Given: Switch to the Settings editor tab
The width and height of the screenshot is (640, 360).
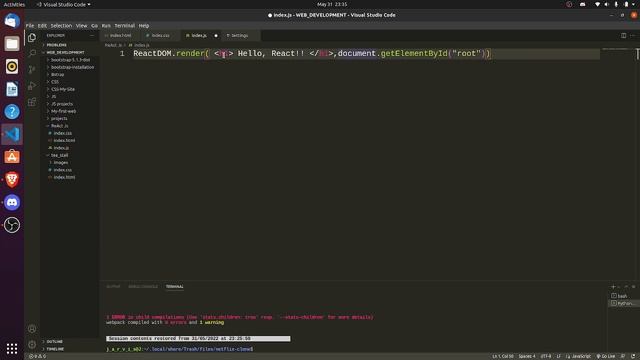Looking at the screenshot, I should pos(239,36).
